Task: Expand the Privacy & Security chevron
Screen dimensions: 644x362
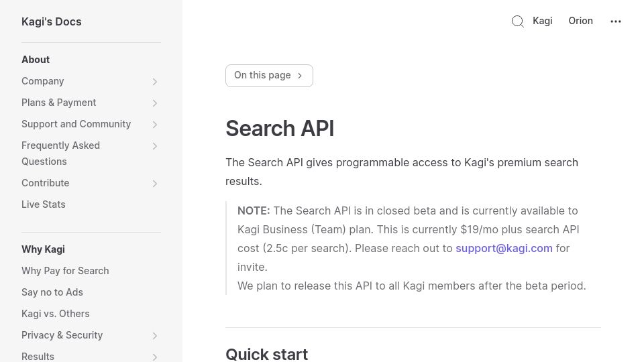Action: click(155, 336)
